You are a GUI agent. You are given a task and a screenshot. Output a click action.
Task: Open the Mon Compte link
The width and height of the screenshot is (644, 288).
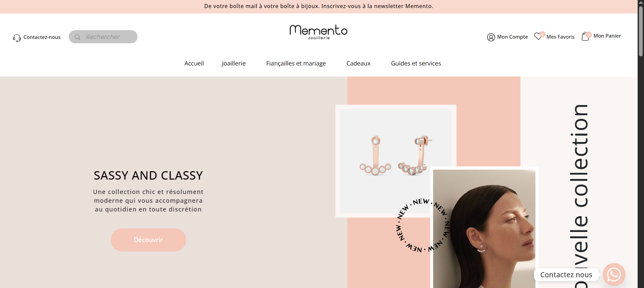(513, 37)
